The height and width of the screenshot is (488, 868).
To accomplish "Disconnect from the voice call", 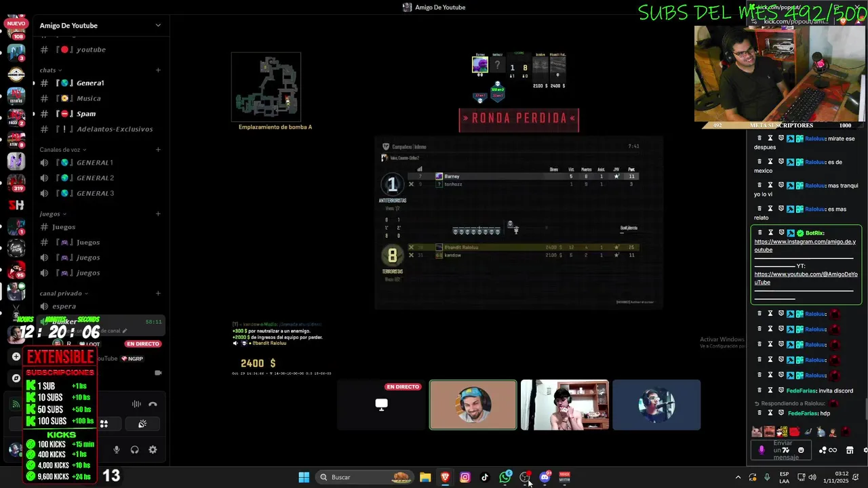I will point(153,404).
